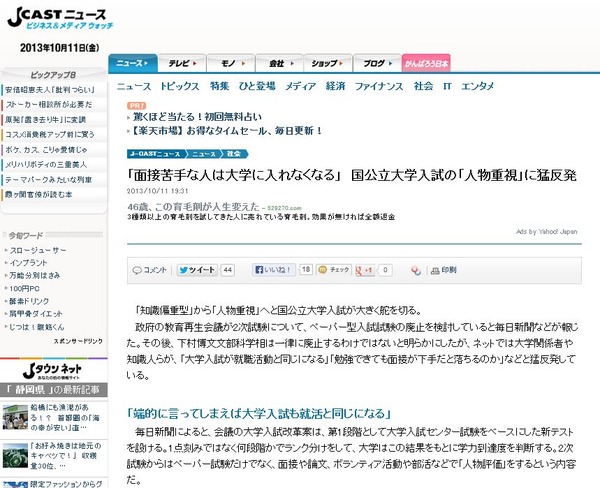600x488 pixels.
Task: Click the Ads by Yahoo! Japan label
Action: pyautogui.click(x=546, y=232)
